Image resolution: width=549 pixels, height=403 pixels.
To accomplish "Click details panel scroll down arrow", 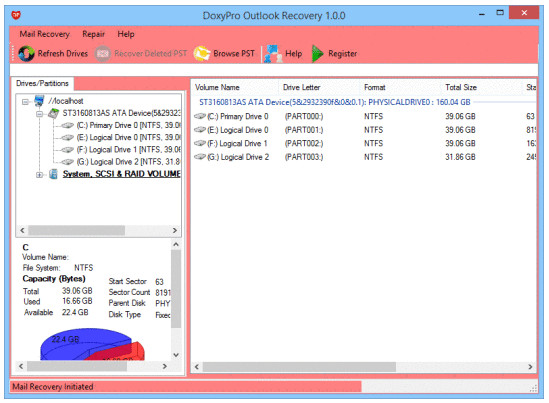I will click(x=176, y=355).
